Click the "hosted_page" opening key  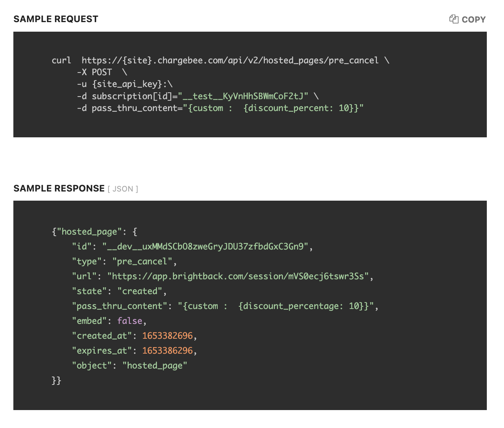tap(89, 232)
